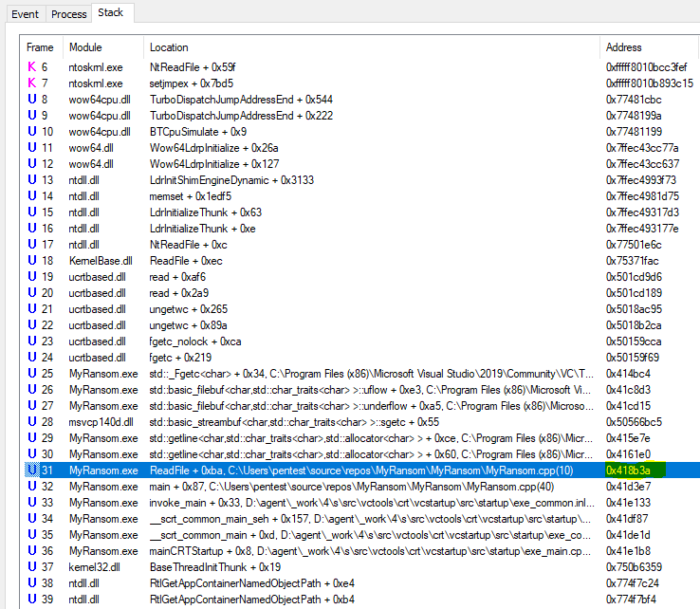Click the U icon on frame 37
This screenshot has width=700, height=609.
(x=32, y=566)
